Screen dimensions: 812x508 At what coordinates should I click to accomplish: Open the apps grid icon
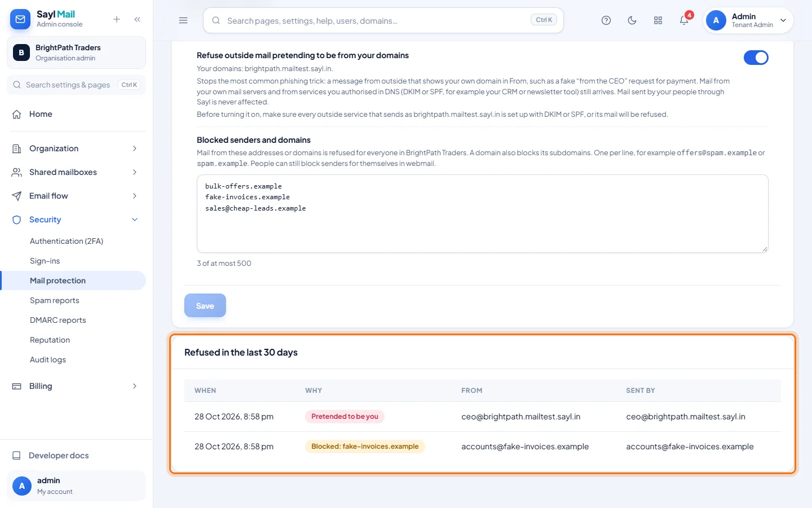(x=658, y=20)
